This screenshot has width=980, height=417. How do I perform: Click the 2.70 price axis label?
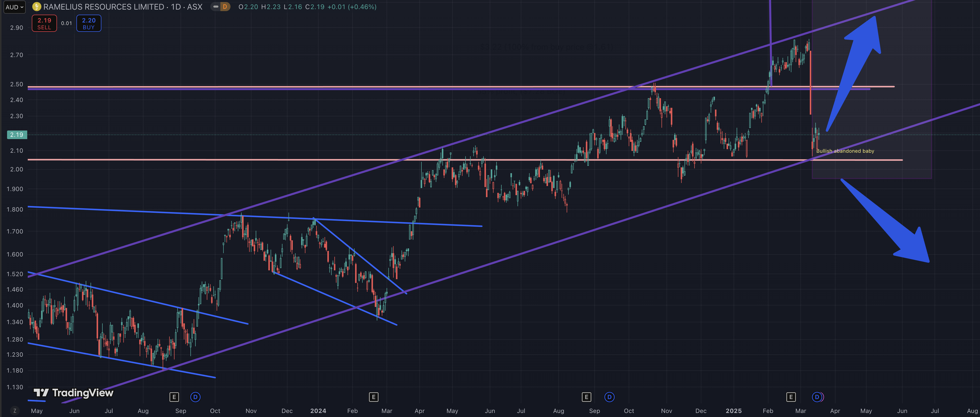17,55
